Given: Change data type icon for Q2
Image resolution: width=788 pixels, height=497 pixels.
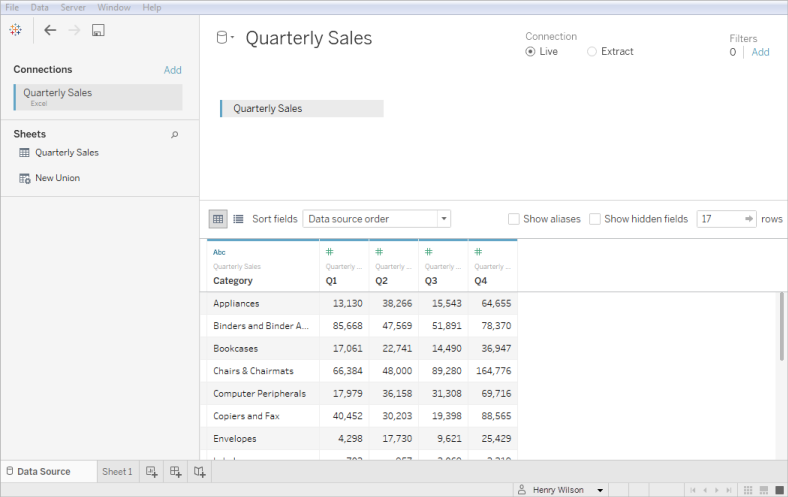Looking at the screenshot, I should click(379, 252).
